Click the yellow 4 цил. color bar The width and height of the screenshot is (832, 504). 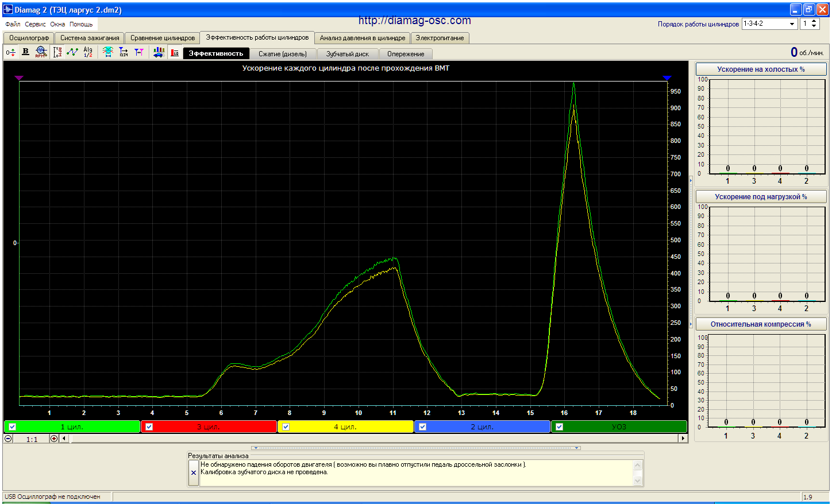[x=346, y=427]
